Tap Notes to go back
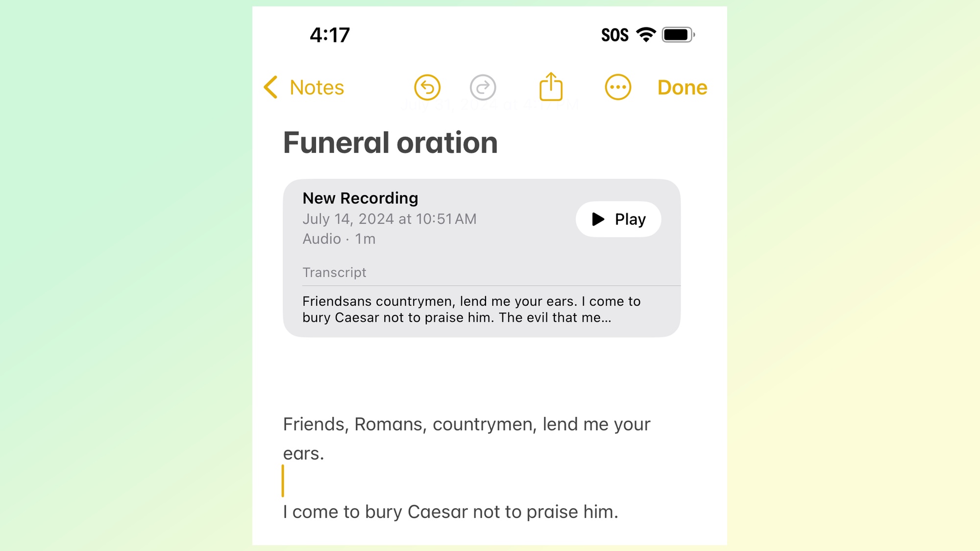The width and height of the screenshot is (980, 551). pyautogui.click(x=304, y=87)
